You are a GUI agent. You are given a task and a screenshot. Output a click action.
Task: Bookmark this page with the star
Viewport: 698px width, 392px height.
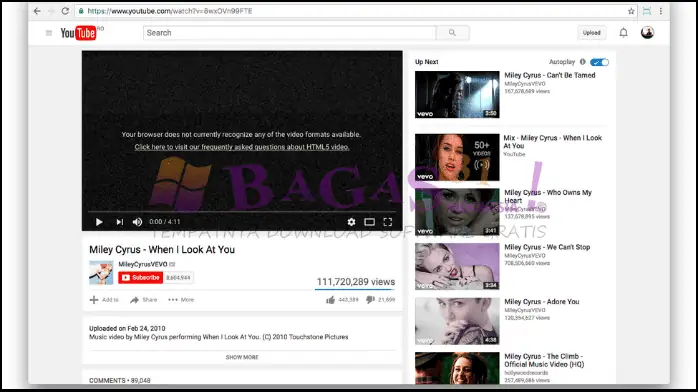[631, 11]
